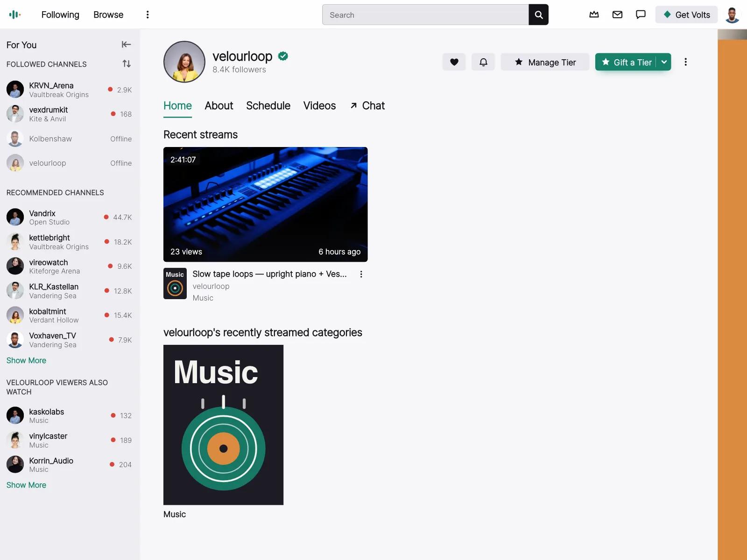This screenshot has height=560, width=747.
Task: Click the Music link under stream title
Action: pos(203,298)
